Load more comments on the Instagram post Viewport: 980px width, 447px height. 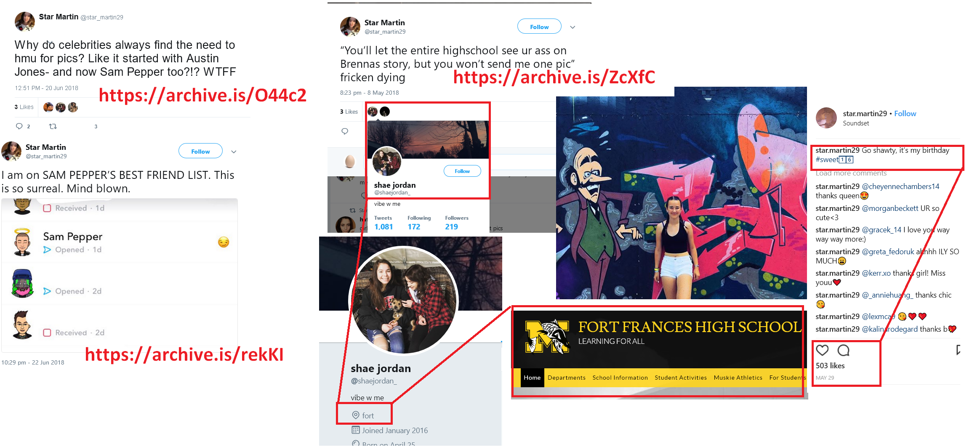(851, 173)
